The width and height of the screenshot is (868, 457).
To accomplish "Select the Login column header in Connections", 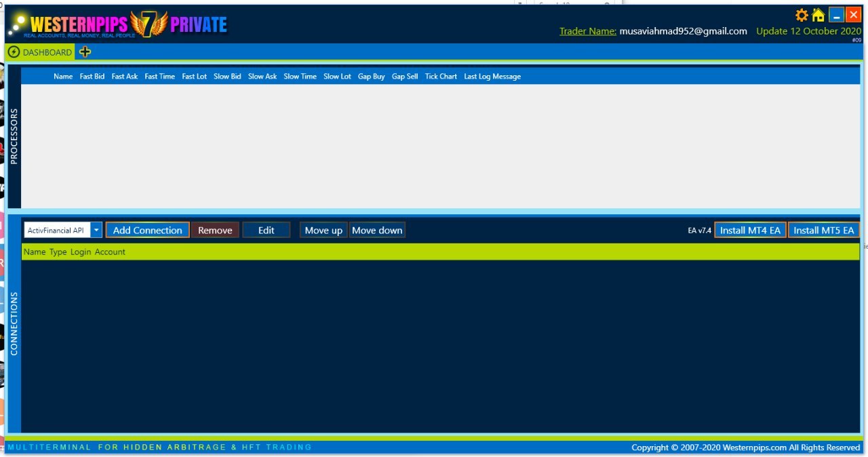I will point(81,252).
